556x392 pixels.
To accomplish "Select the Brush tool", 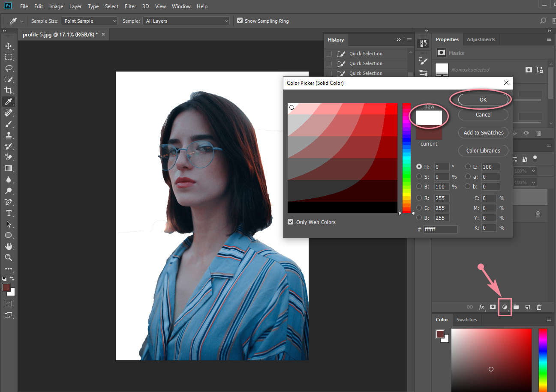I will click(8, 124).
